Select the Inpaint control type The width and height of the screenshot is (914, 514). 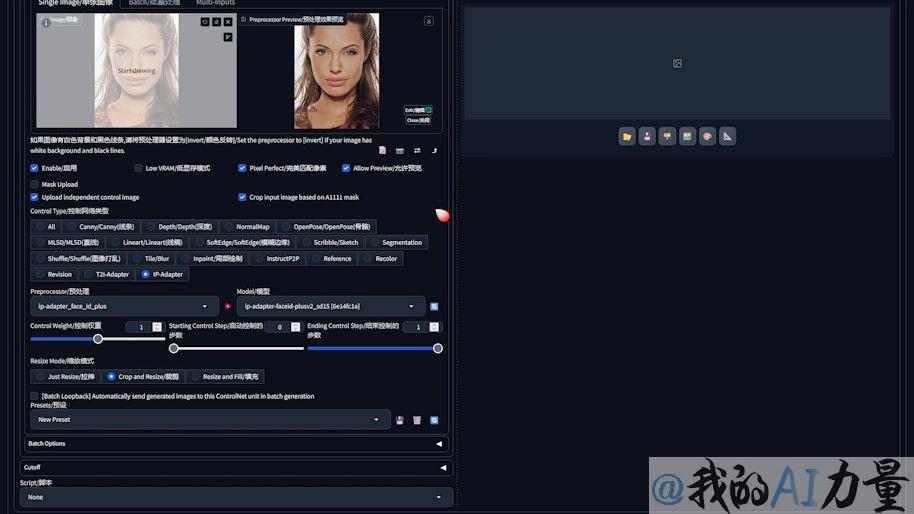pos(212,259)
